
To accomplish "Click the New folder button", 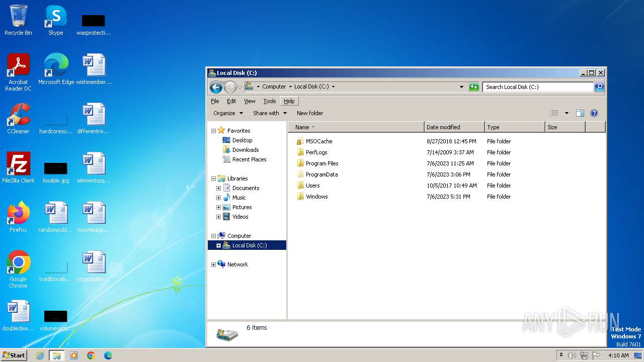I will [310, 113].
